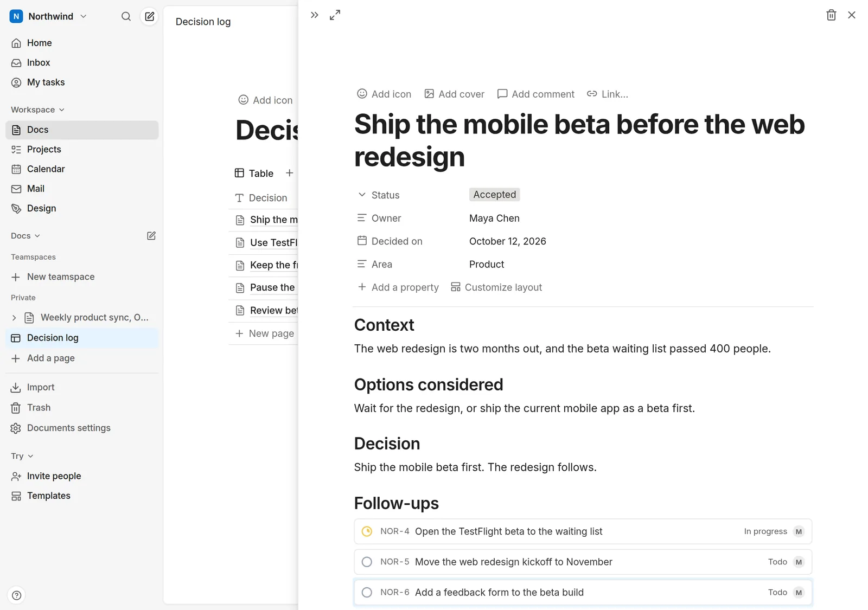Collapse the side peek panel with double chevron
The height and width of the screenshot is (610, 868).
[x=314, y=15]
